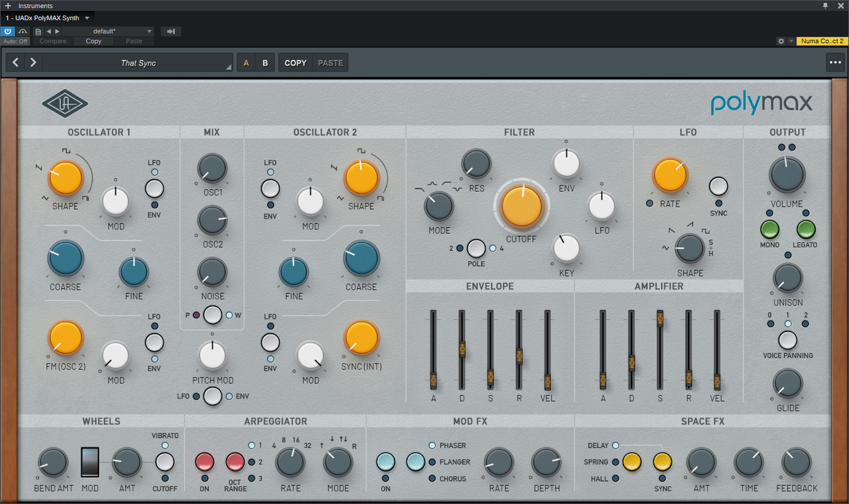Click the amplifier Sustain slider handle
This screenshot has height=504, width=849.
click(660, 318)
